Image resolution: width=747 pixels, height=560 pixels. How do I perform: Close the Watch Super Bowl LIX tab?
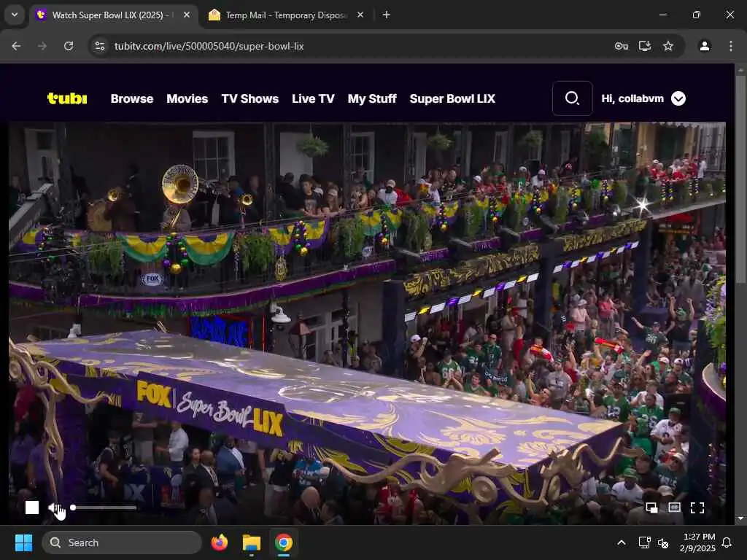click(187, 15)
